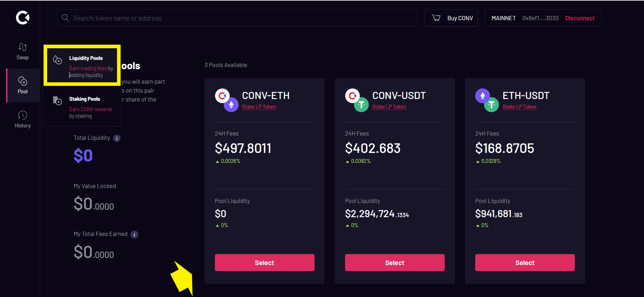Click My Total Fees Earned info icon
644x297 pixels.
click(x=134, y=235)
